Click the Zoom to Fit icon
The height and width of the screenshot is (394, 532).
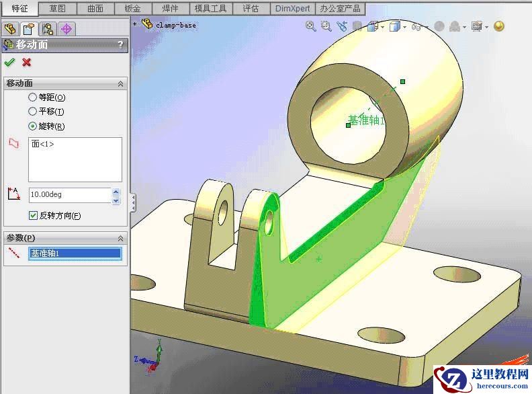click(310, 26)
